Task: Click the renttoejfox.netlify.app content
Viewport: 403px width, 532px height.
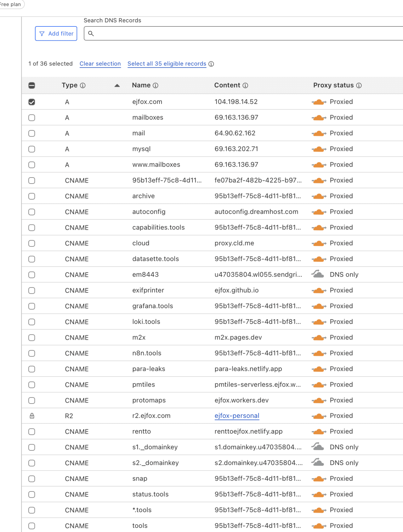Action: 249,432
